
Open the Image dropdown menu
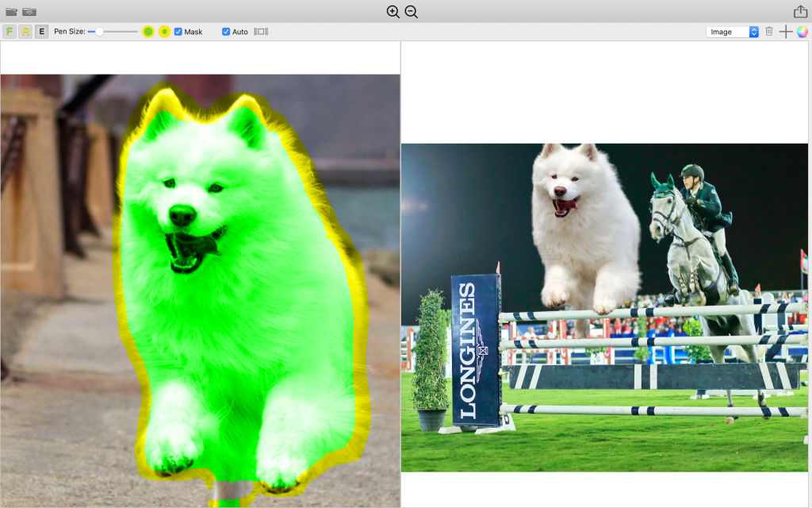(733, 32)
